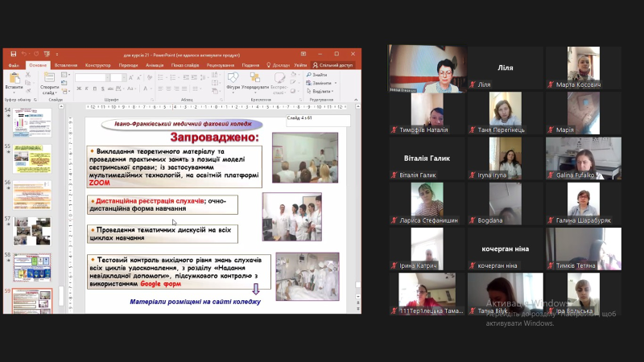Open the Shapes (Фігури) gallery

point(233,80)
